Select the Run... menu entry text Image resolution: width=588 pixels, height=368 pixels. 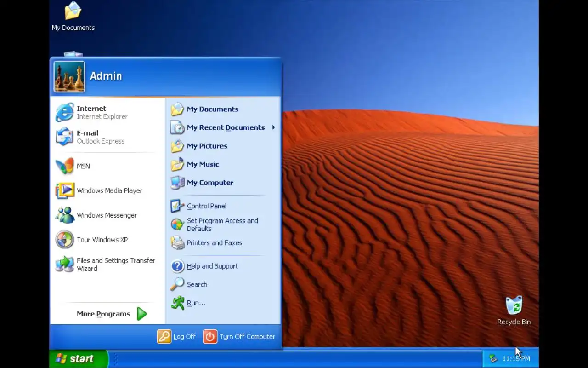[x=196, y=303]
